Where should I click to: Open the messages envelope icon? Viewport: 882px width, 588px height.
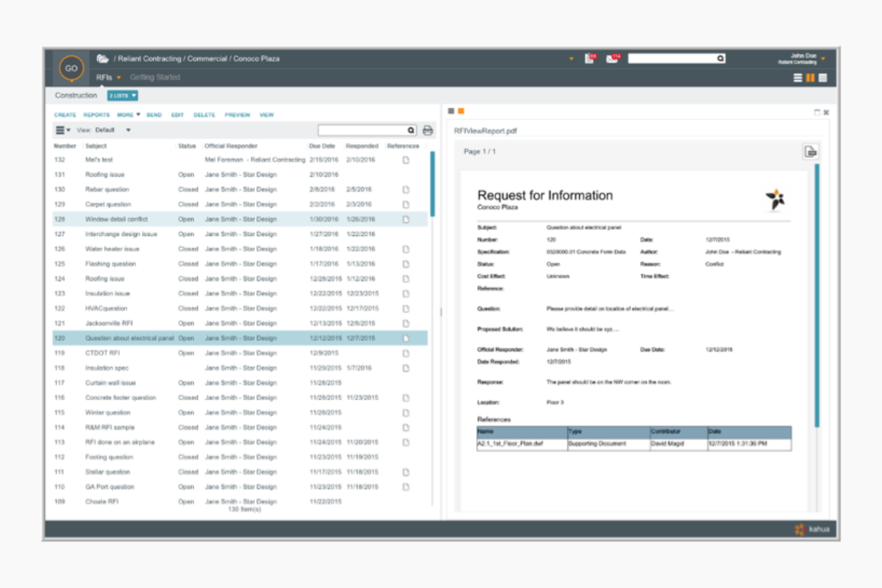(613, 58)
